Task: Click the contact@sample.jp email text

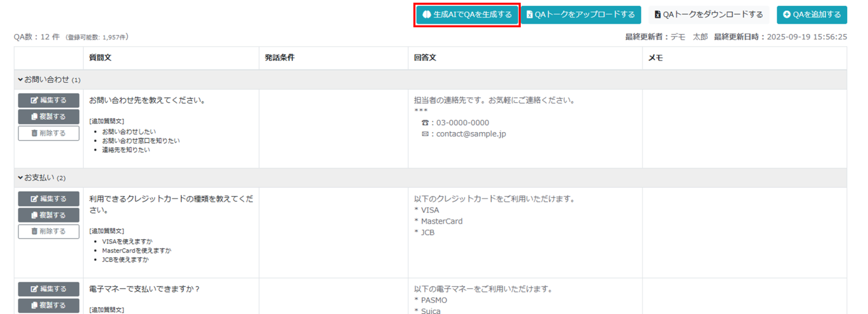Action: click(x=471, y=134)
